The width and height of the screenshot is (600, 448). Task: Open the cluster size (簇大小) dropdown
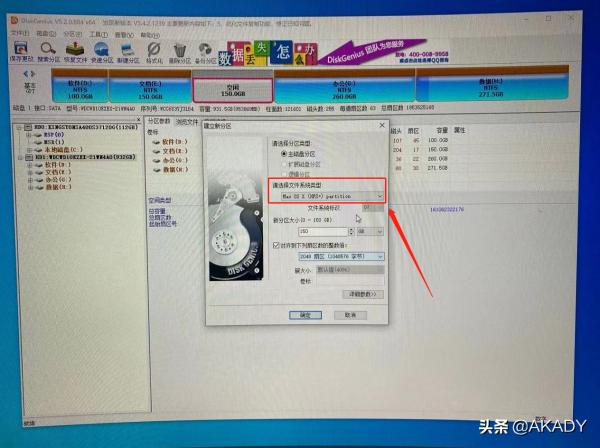pyautogui.click(x=350, y=270)
